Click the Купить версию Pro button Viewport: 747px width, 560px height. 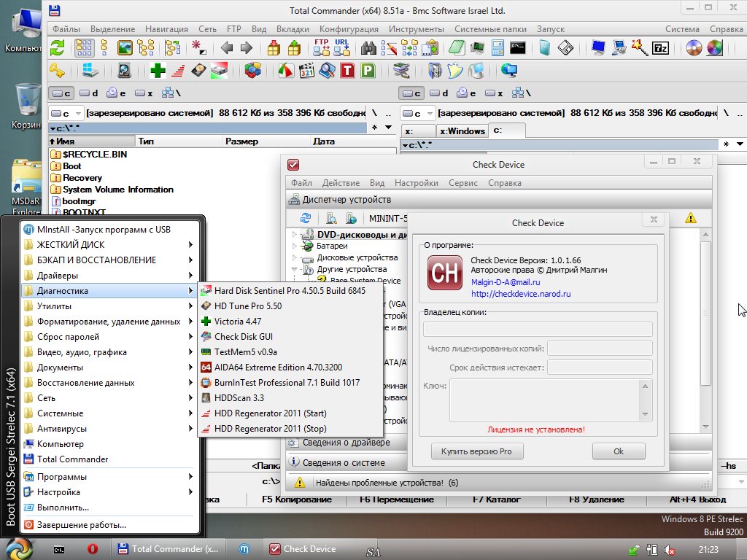(477, 451)
